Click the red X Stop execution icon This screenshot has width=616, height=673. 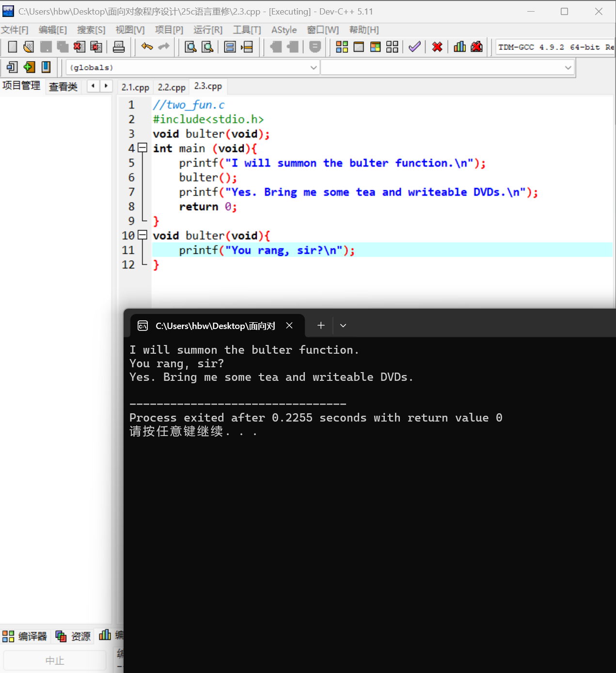pyautogui.click(x=437, y=47)
